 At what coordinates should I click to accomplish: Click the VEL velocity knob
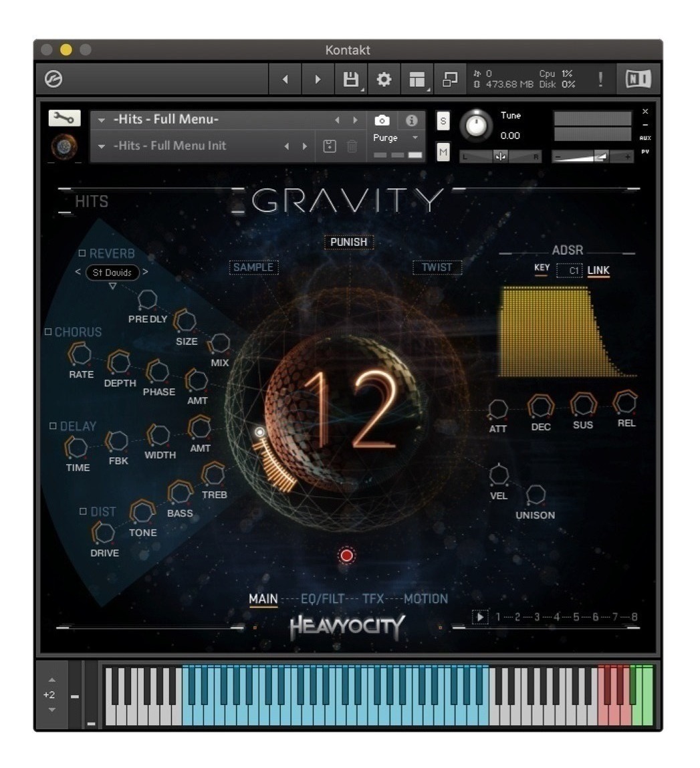[x=499, y=475]
